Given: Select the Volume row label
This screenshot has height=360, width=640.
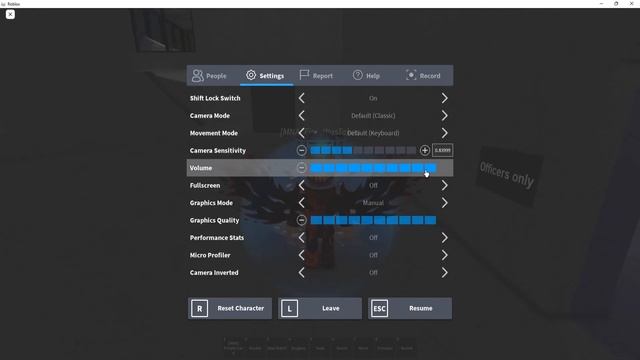Looking at the screenshot, I should 201,168.
